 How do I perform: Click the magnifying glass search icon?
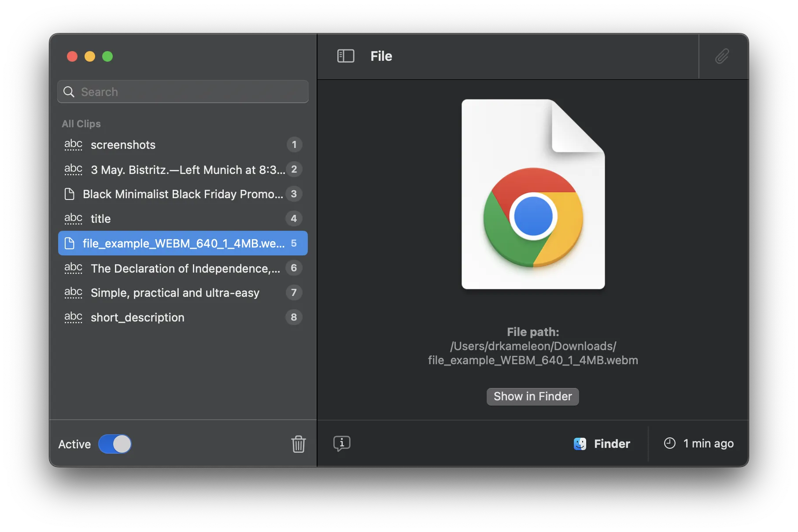coord(69,92)
